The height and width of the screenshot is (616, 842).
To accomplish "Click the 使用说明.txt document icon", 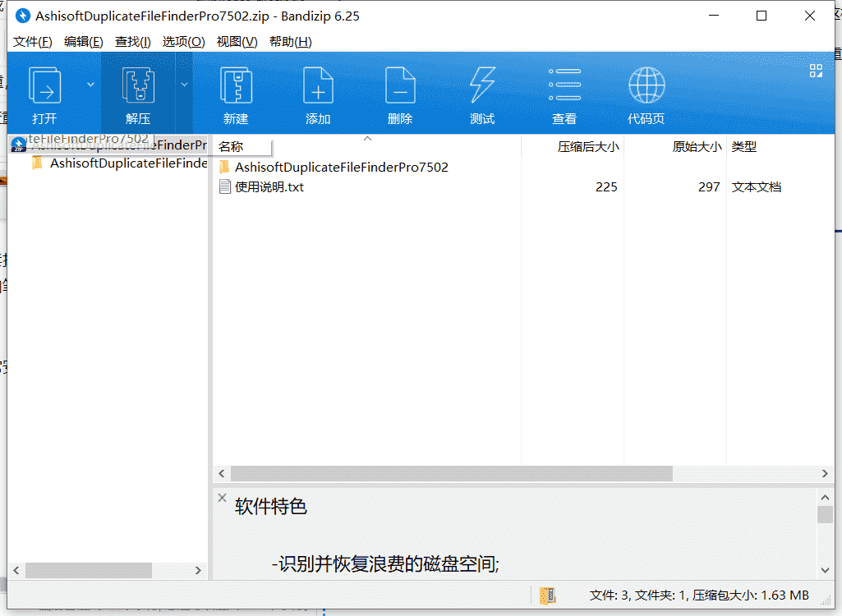I will [224, 187].
